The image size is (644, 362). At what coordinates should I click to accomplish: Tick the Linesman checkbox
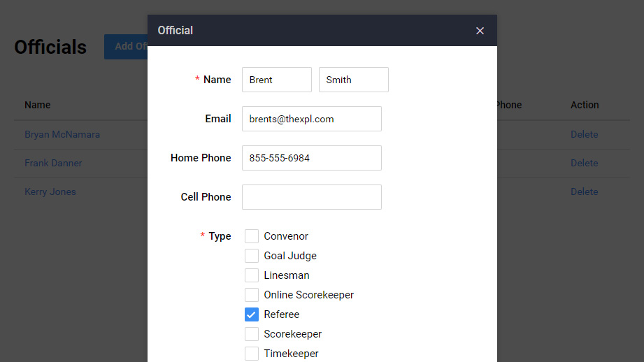pos(252,275)
